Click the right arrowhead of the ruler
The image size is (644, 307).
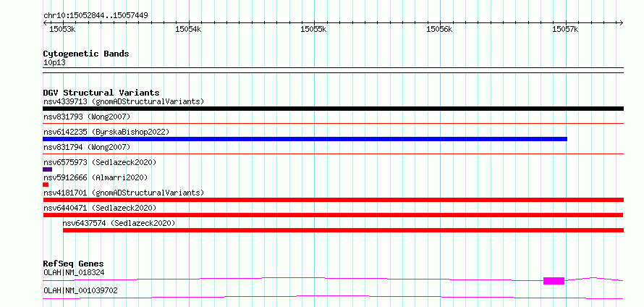[621, 22]
